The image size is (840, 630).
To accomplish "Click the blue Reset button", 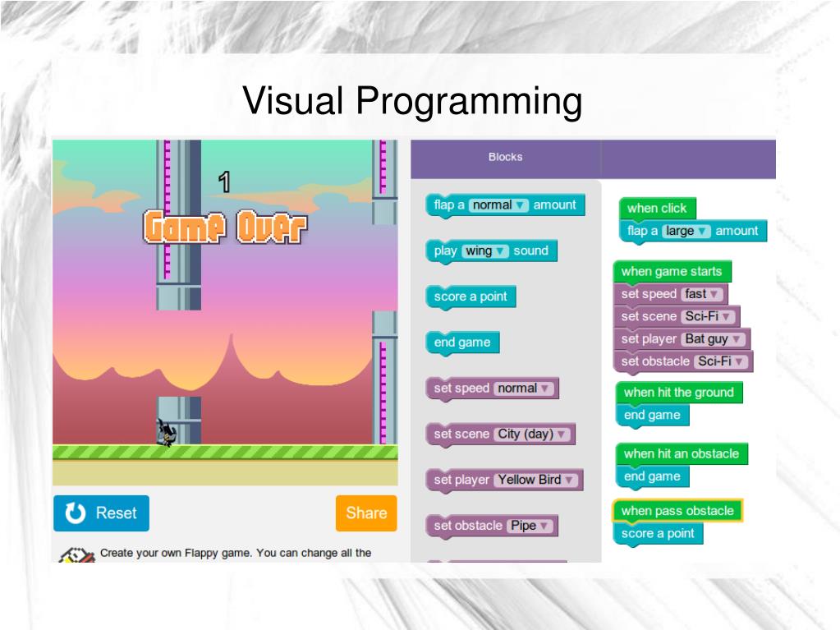I will (101, 513).
